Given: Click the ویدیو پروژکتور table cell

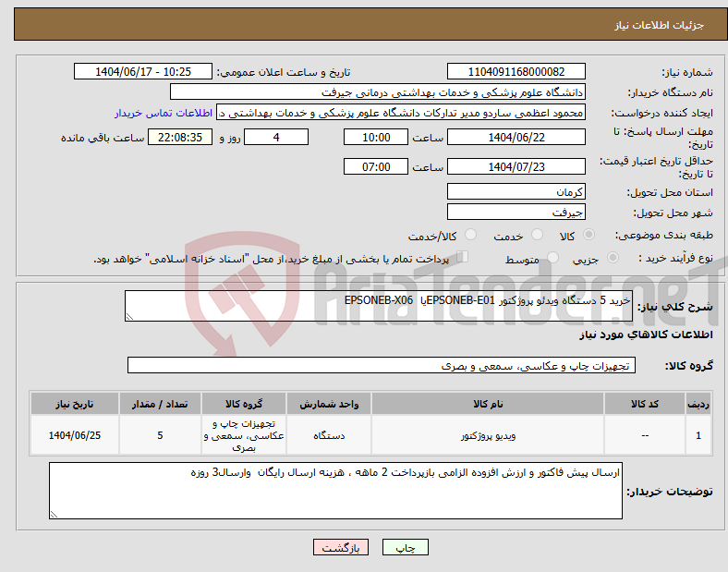Looking at the screenshot, I should [488, 435].
